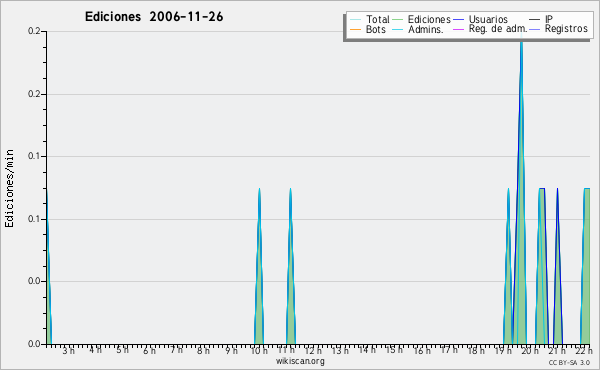
Task: Click the orange Bots legend line swatch
Action: (x=355, y=29)
